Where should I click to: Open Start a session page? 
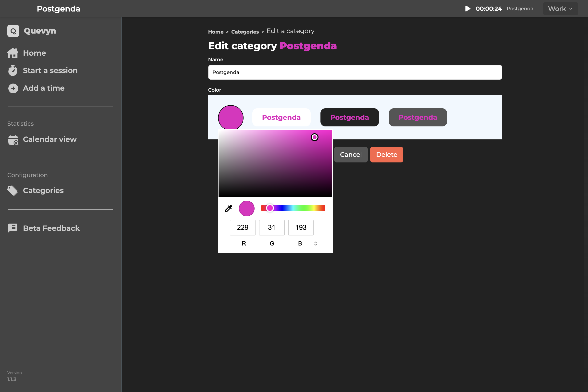[x=50, y=71]
